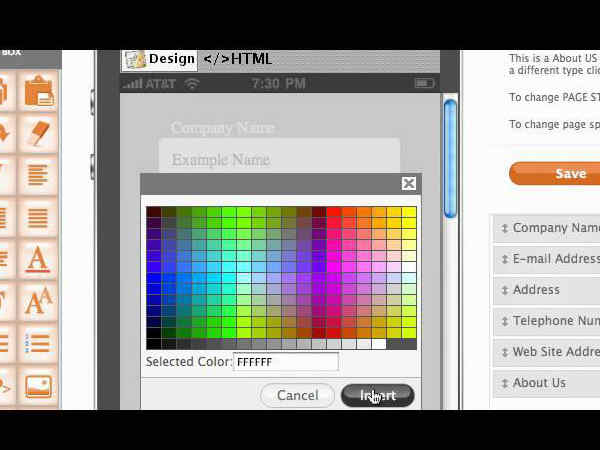Screen dimensions: 600x450
Task: Switch to the </>HTML tab
Action: (x=237, y=59)
